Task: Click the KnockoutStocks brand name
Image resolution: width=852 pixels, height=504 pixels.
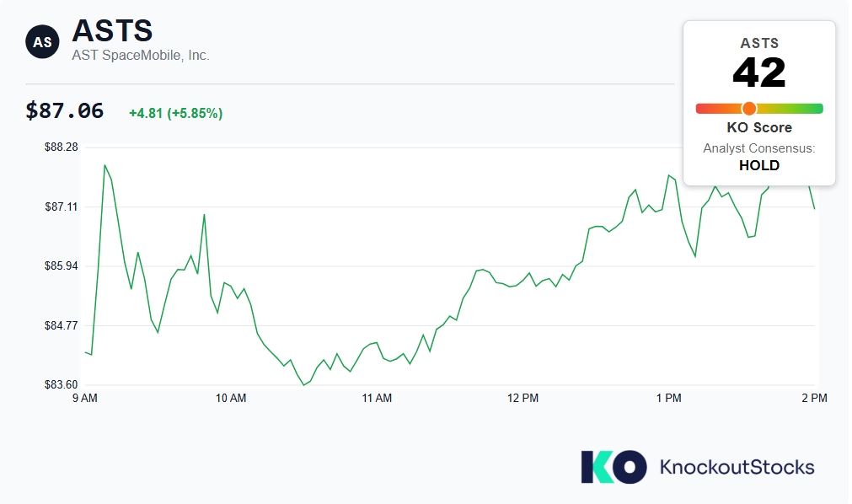Action: point(737,467)
